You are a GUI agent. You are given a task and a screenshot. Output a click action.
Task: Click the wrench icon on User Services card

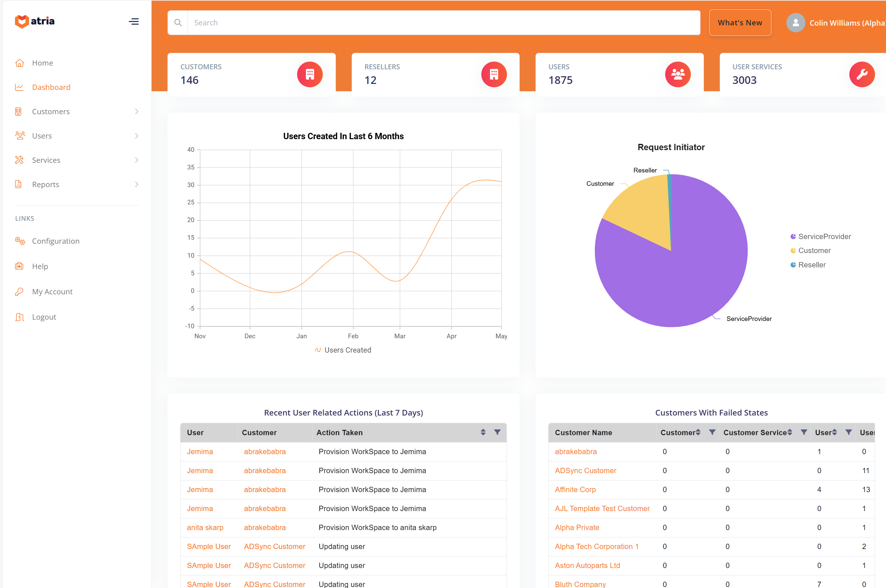click(862, 74)
